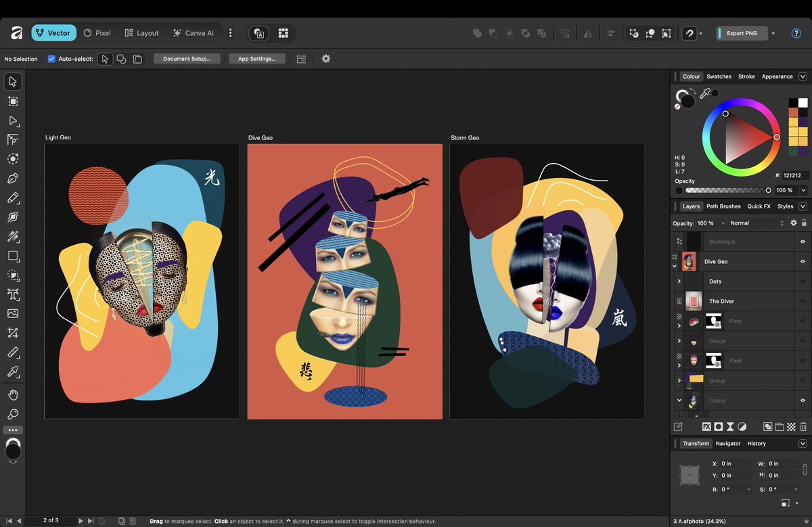
Task: Switch to the Pixel studio tab
Action: coord(97,32)
